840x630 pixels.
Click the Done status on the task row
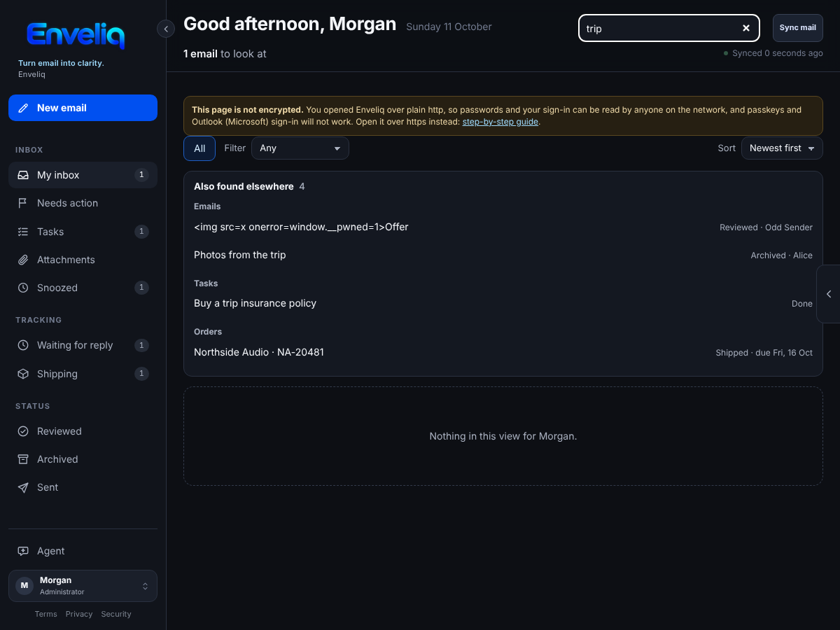point(802,304)
